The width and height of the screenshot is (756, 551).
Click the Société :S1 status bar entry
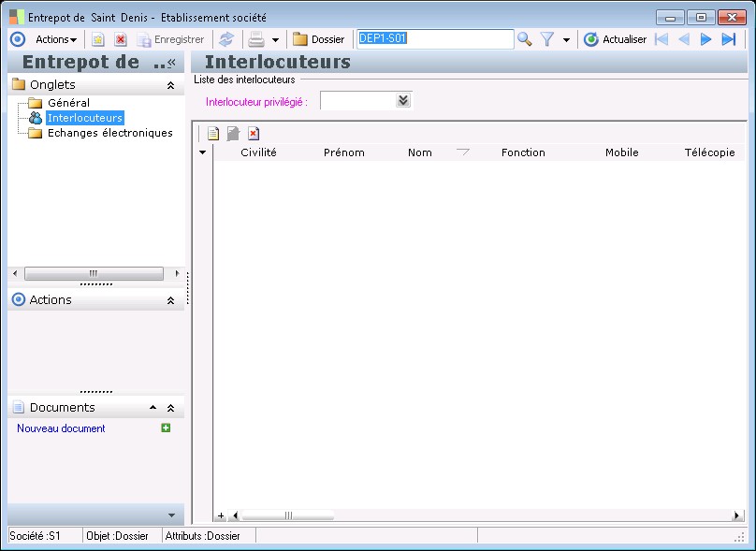pyautogui.click(x=36, y=536)
